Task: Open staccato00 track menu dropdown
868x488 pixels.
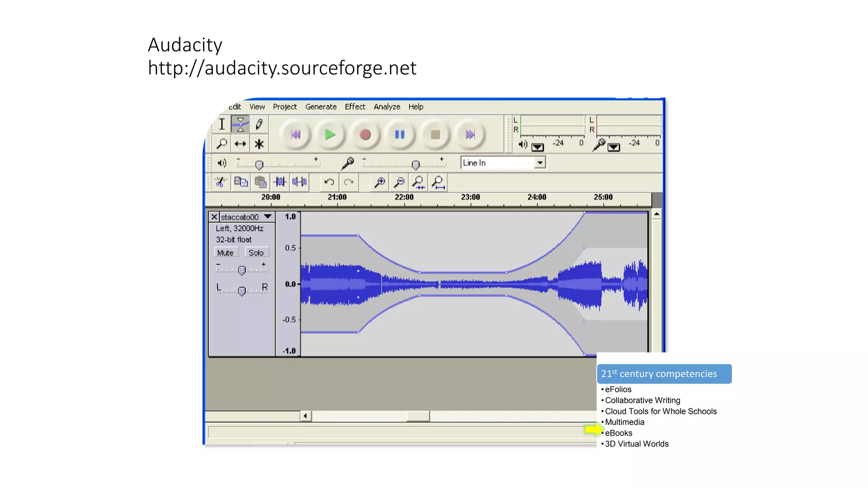Action: [x=268, y=216]
